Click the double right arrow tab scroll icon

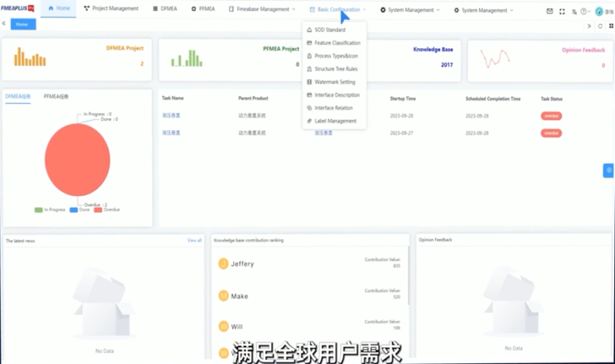click(x=589, y=26)
